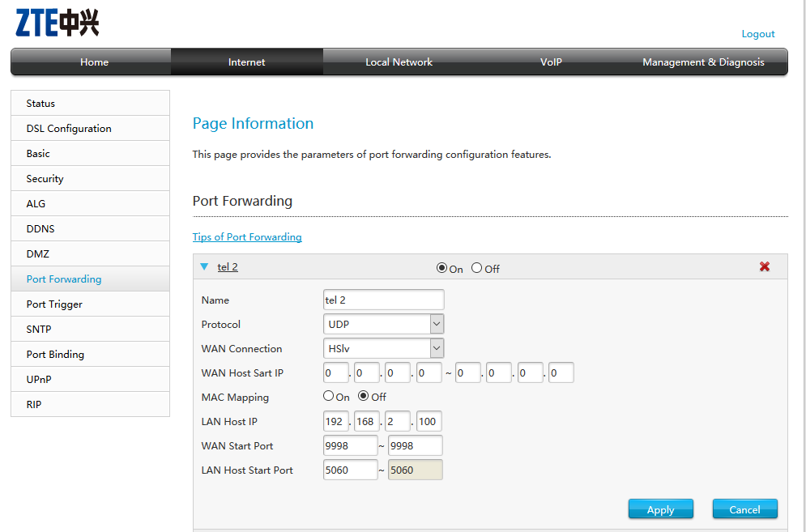806x532 pixels.
Task: Click the ZTE logo
Action: tap(57, 23)
